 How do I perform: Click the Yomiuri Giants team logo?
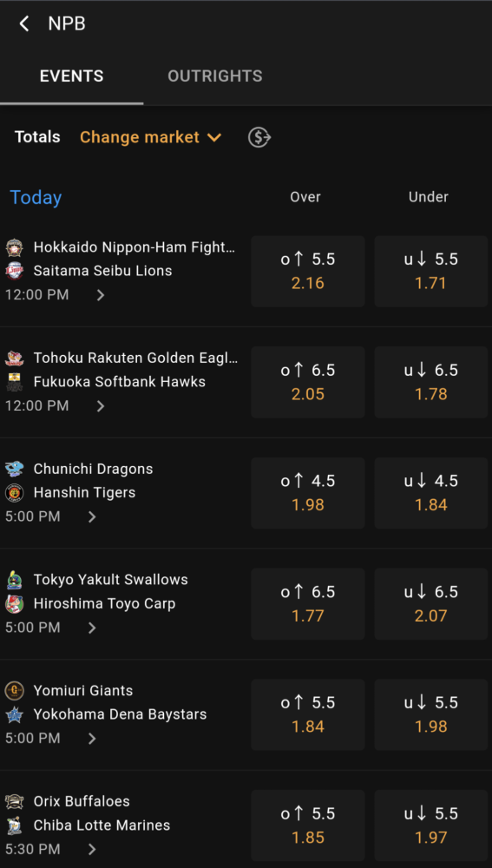pyautogui.click(x=15, y=691)
